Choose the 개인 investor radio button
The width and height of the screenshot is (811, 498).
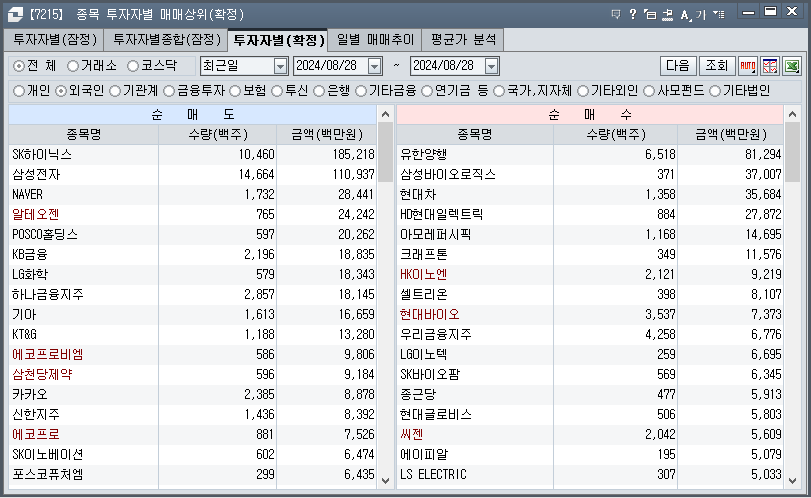(19, 91)
